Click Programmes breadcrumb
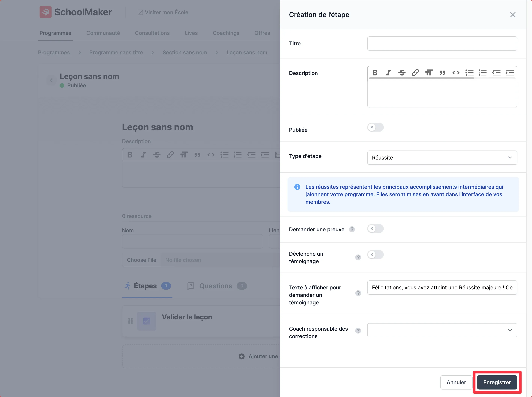Viewport: 532px width, 397px height. [54, 52]
